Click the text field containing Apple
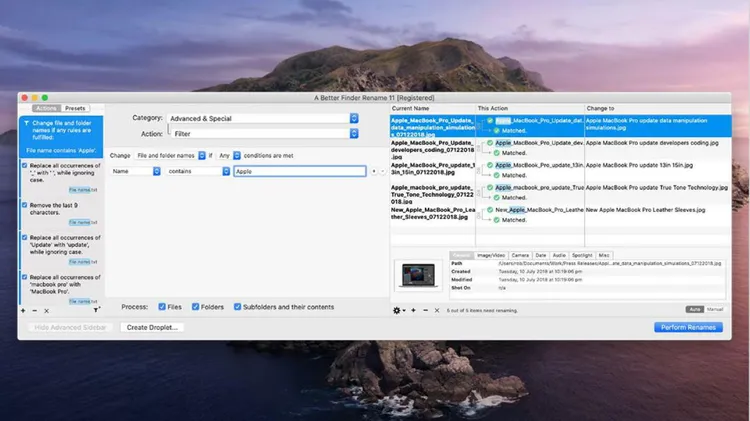Viewport: 750px width, 421px height. (x=299, y=171)
